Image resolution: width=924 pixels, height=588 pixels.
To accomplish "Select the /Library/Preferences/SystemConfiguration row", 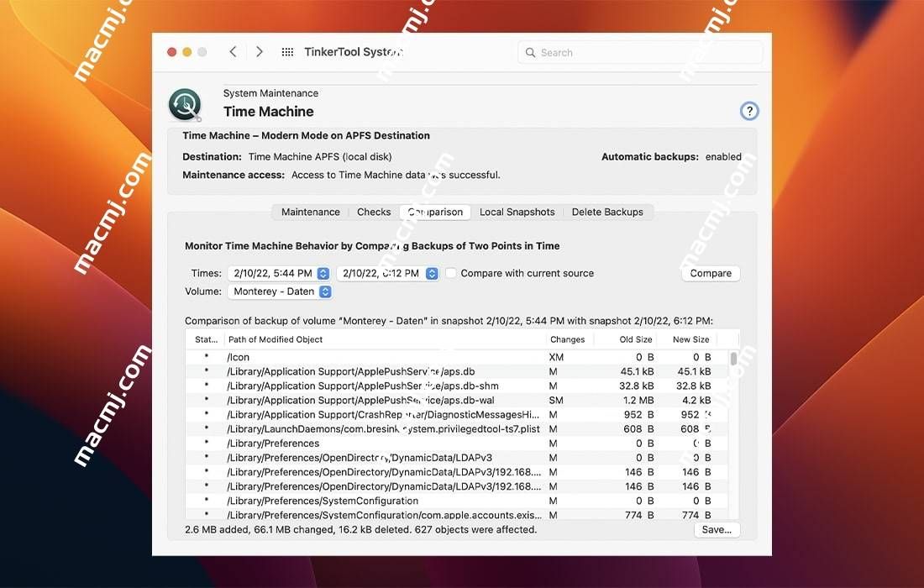I will tap(457, 501).
